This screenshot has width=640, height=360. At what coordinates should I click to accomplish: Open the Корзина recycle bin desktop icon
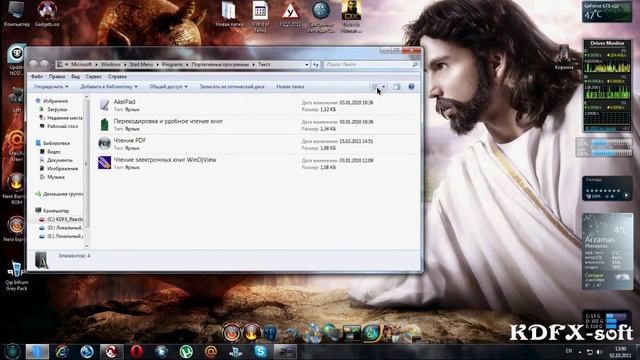click(564, 58)
